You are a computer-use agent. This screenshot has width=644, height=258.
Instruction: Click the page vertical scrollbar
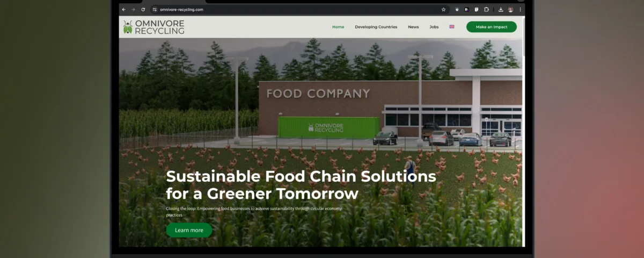(523, 132)
